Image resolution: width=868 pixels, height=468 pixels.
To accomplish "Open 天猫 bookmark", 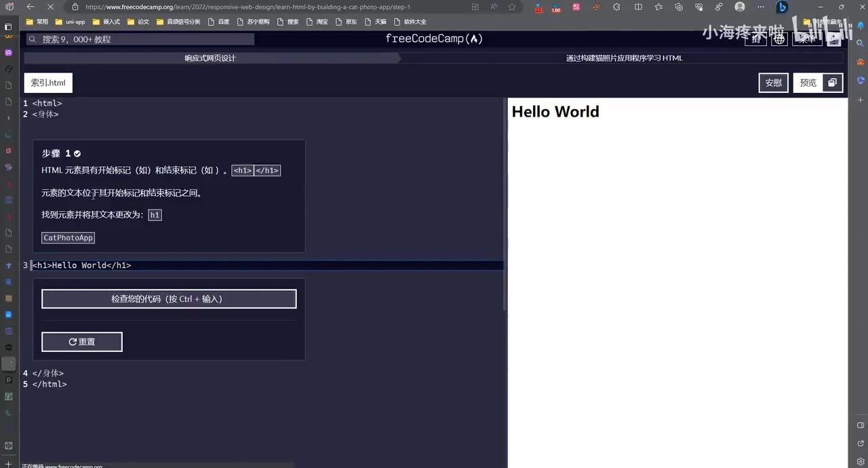I will [x=375, y=22].
